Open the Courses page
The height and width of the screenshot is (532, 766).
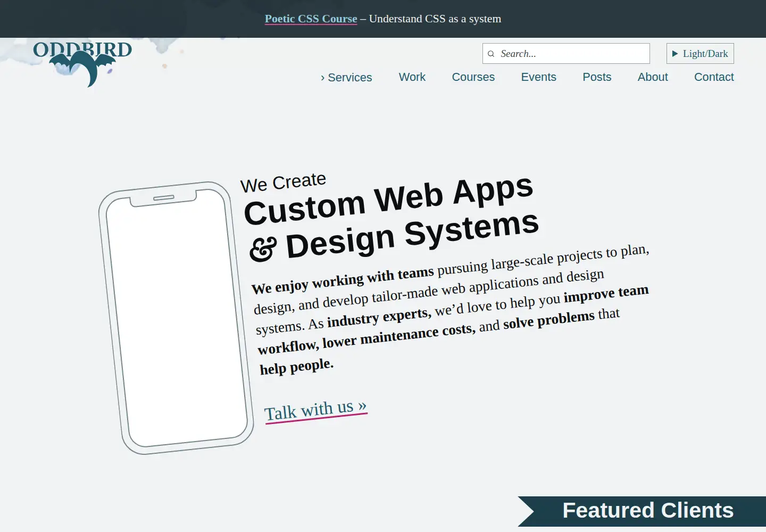pyautogui.click(x=473, y=77)
